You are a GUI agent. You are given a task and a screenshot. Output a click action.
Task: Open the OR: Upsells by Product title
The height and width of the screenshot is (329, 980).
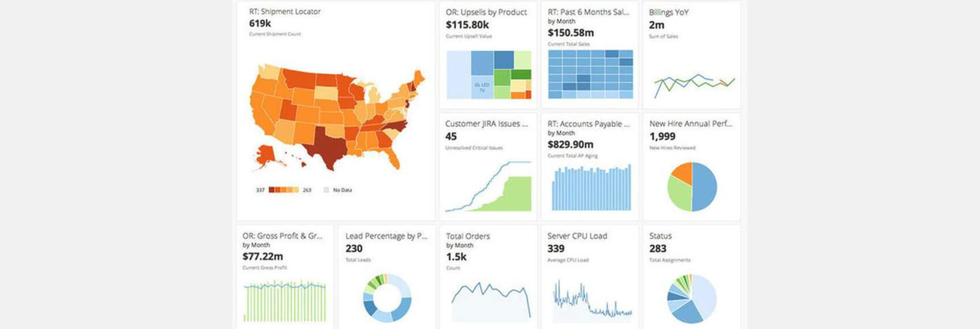pos(486,12)
